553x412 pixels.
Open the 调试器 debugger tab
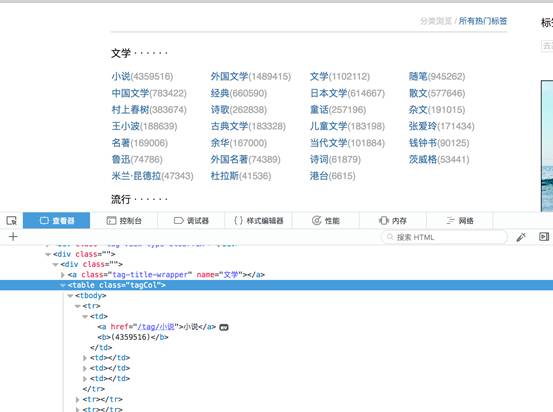click(x=191, y=220)
